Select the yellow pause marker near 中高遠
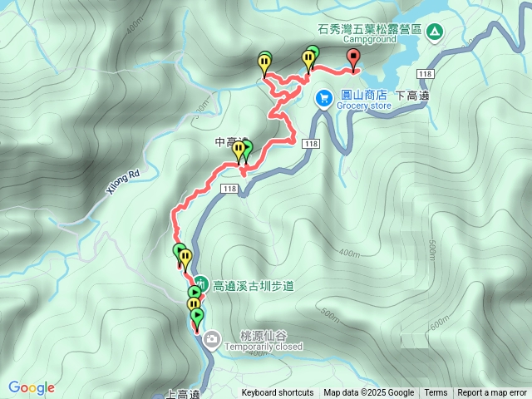The image size is (532, 399). click(x=239, y=149)
